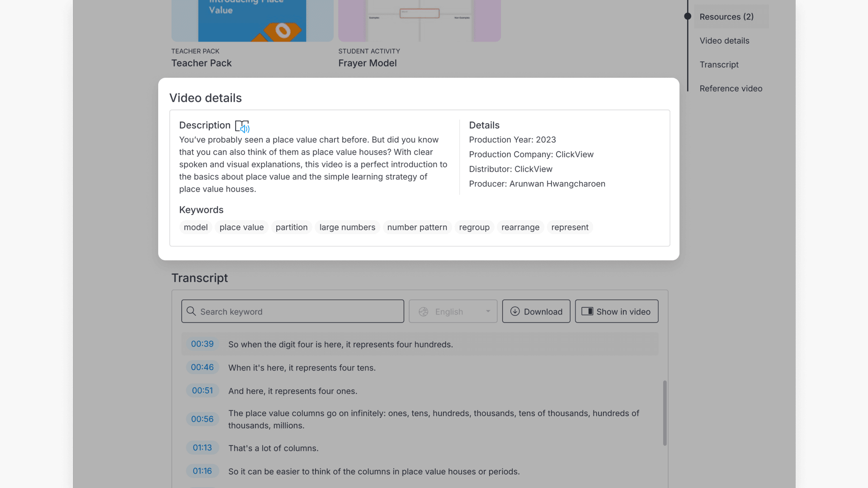Viewport: 868px width, 488px height.
Task: Open the Teacher Pack thumbnail
Action: [252, 21]
